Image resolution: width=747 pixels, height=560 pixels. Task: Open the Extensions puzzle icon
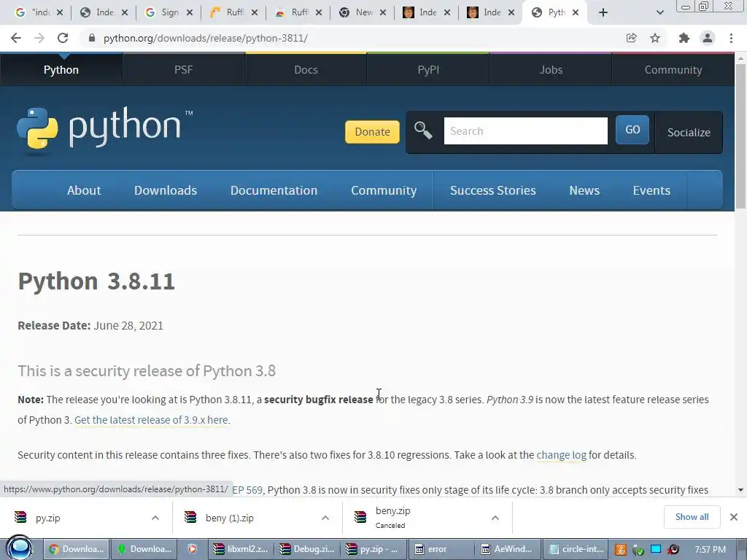point(684,38)
